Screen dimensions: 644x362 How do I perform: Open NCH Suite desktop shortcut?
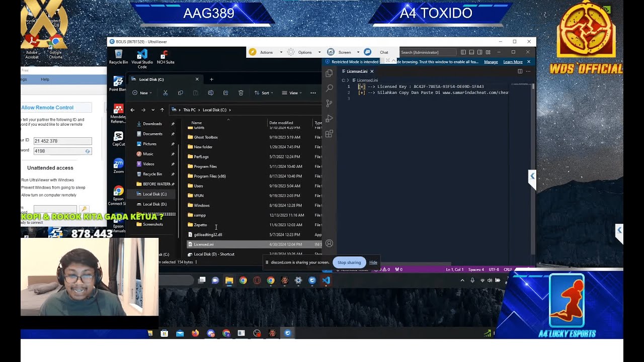166,57
